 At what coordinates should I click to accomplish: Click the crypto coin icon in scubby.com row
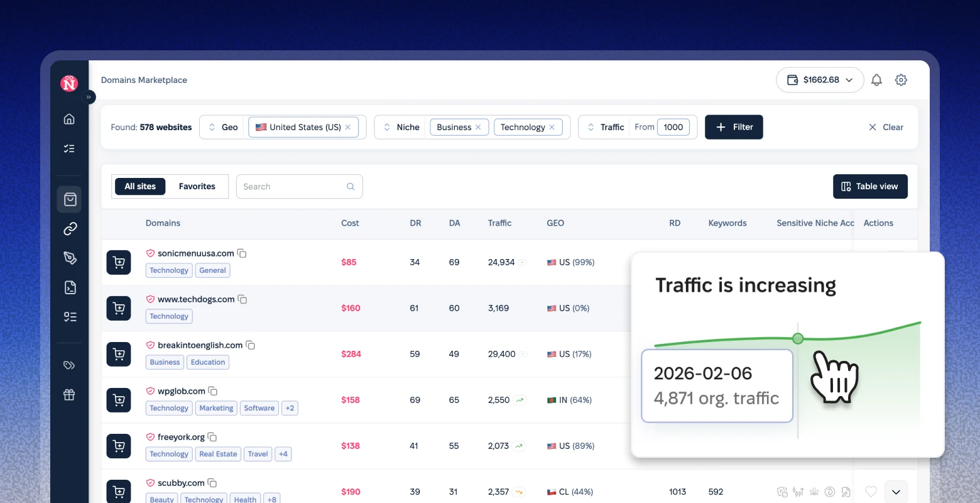pos(830,492)
